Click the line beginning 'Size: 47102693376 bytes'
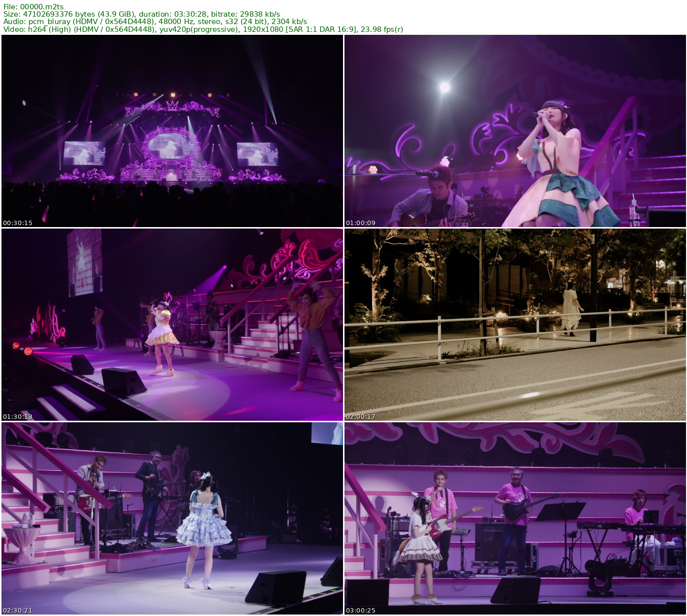 pos(142,14)
